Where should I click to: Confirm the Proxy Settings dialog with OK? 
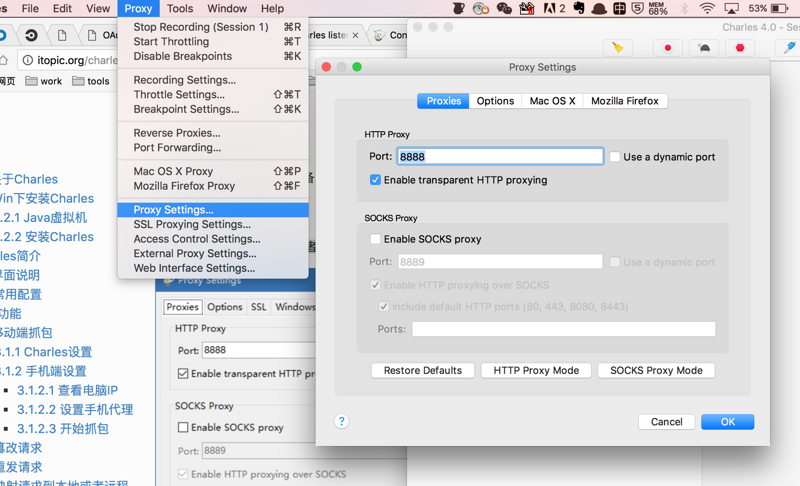[728, 422]
